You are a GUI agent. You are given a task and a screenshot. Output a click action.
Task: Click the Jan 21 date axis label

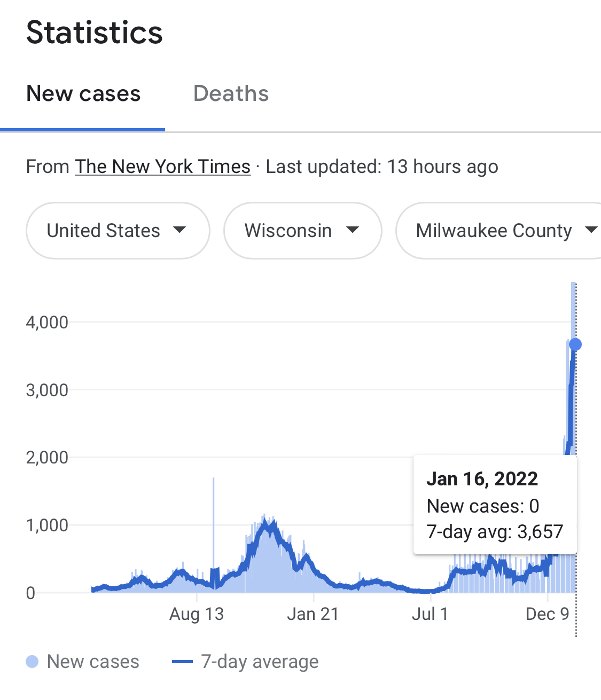coord(313,614)
